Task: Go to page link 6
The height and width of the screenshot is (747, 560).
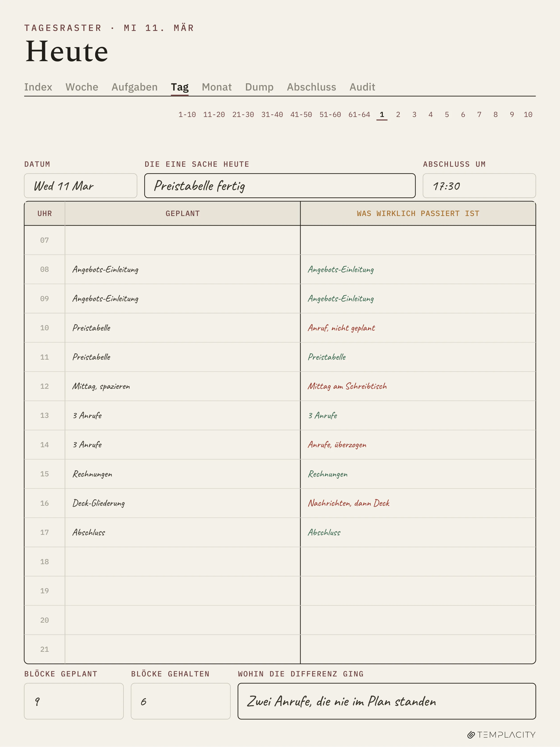Action: coord(463,114)
